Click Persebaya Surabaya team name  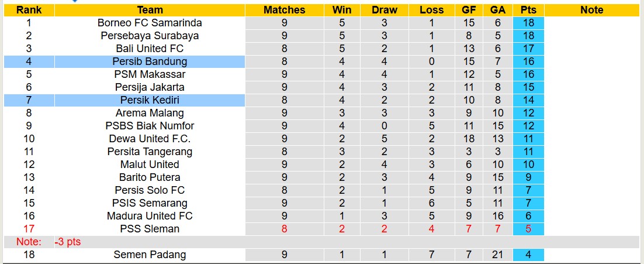point(150,36)
